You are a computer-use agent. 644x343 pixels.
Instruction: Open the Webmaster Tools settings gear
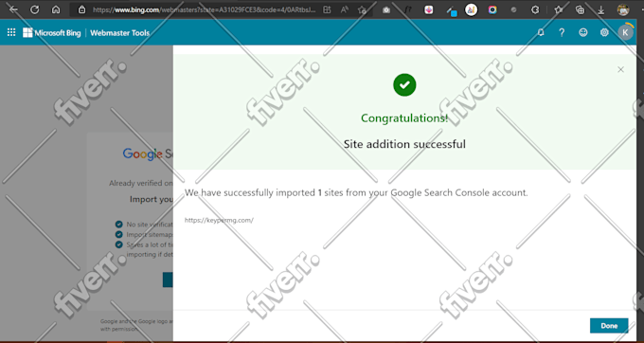604,32
